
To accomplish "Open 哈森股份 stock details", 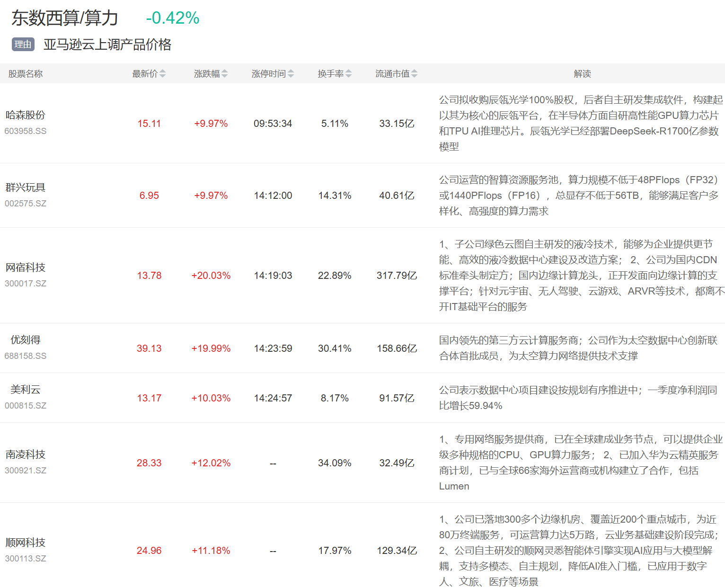I will click(x=26, y=115).
